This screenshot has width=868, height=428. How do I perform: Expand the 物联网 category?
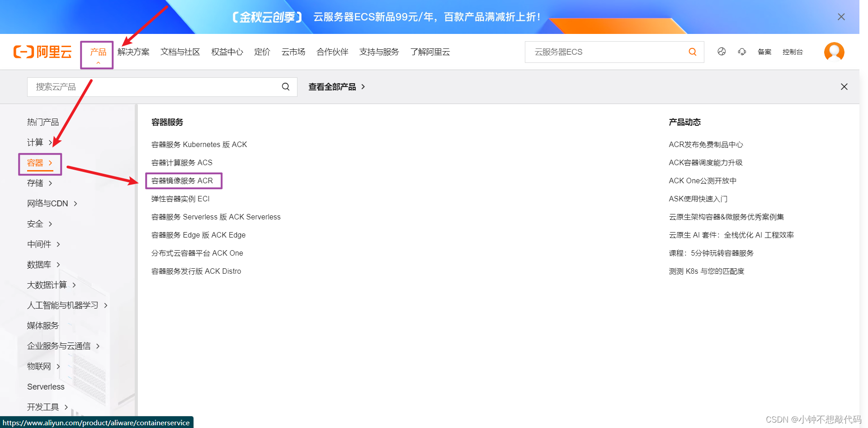click(x=43, y=366)
